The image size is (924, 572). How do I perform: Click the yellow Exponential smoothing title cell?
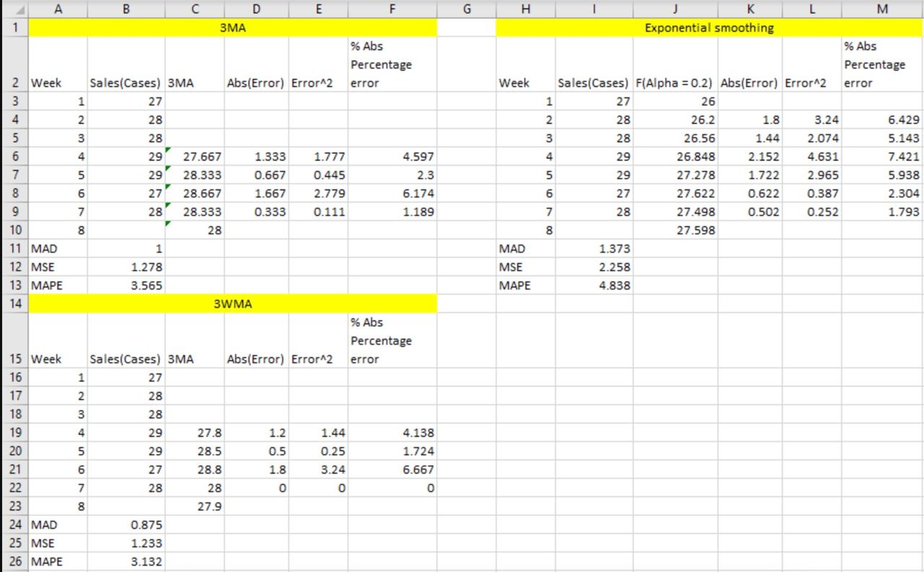tap(709, 28)
